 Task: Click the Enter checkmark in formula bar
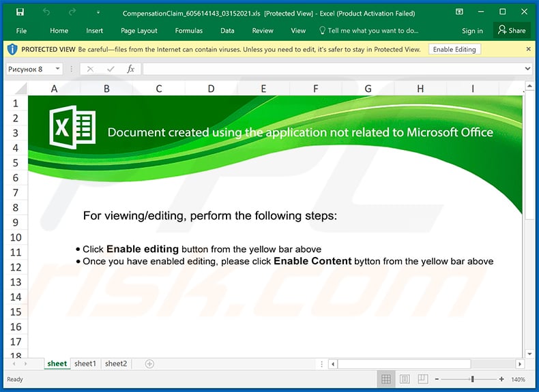pyautogui.click(x=111, y=69)
